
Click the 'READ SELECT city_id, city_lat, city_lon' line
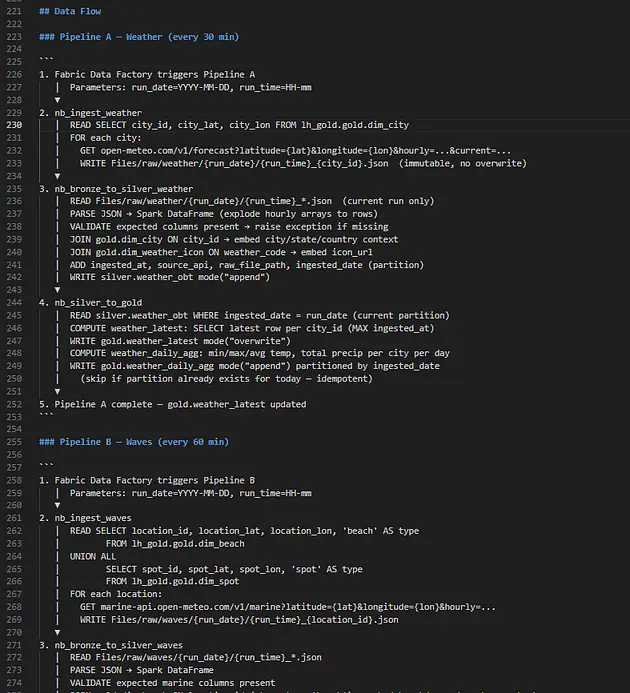(x=239, y=125)
